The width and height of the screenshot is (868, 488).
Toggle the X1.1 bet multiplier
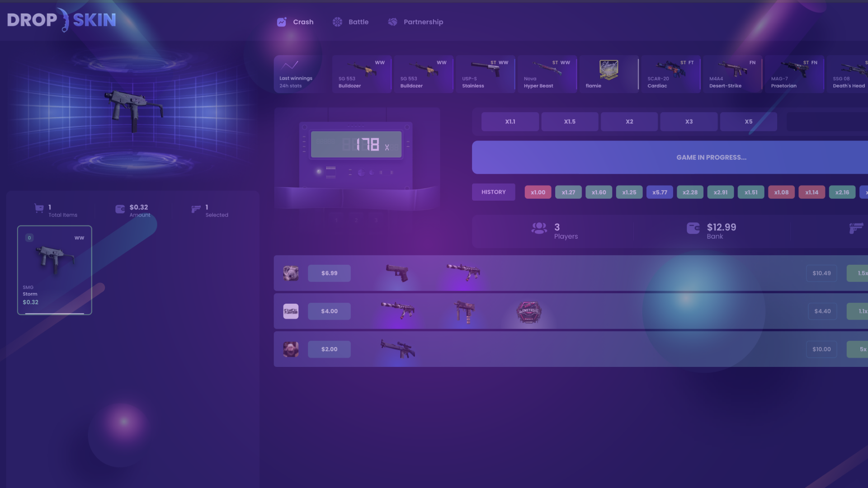(510, 121)
